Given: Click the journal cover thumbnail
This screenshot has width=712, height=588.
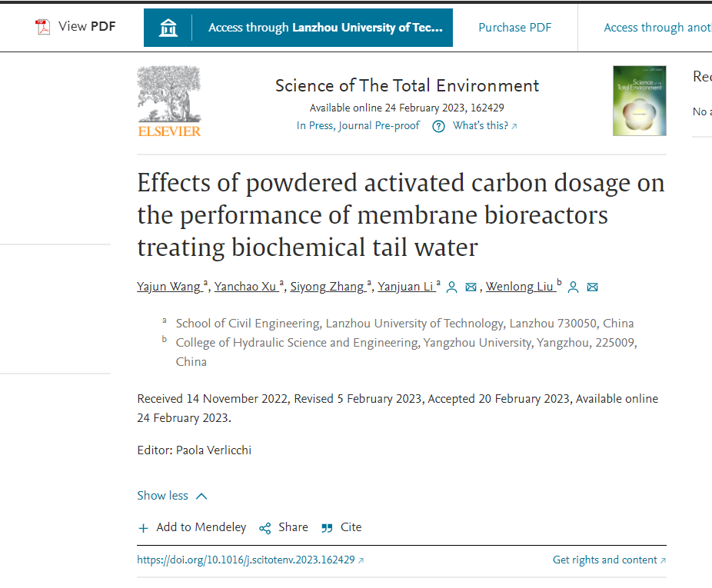Looking at the screenshot, I should tap(639, 101).
